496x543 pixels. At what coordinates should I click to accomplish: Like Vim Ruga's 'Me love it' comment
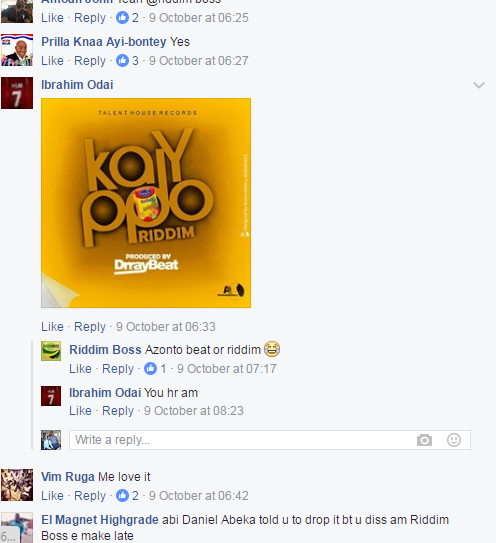click(52, 496)
